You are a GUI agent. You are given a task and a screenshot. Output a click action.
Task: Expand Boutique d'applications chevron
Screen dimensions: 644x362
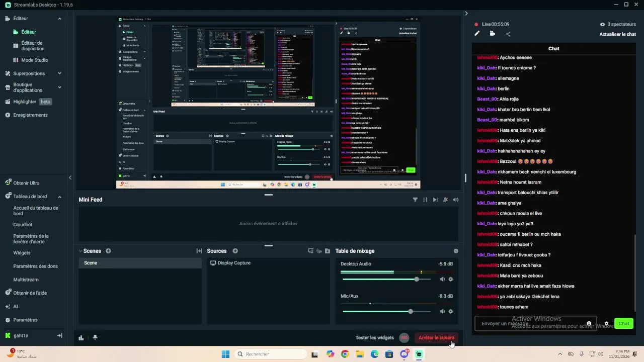click(x=59, y=87)
